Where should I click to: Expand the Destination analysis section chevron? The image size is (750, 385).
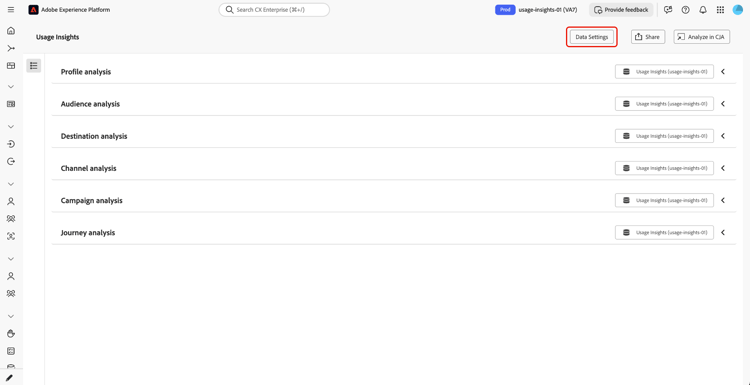coord(723,136)
